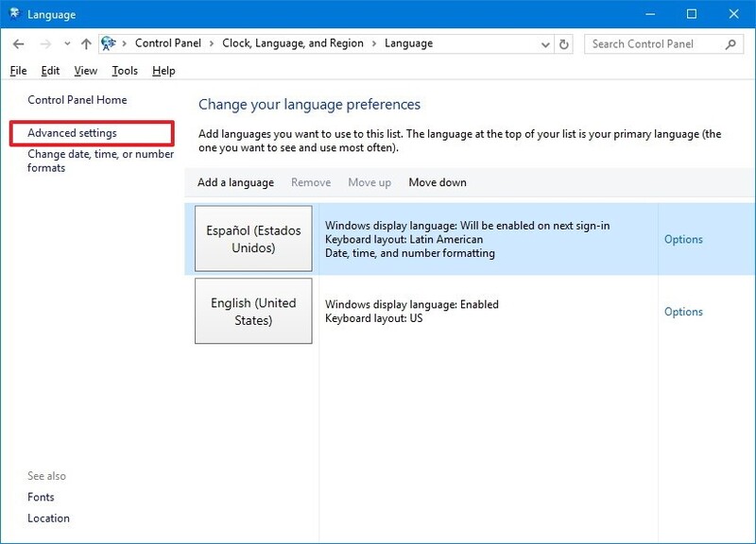Open the recent locations dropdown arrow
This screenshot has width=756, height=544.
tap(67, 43)
